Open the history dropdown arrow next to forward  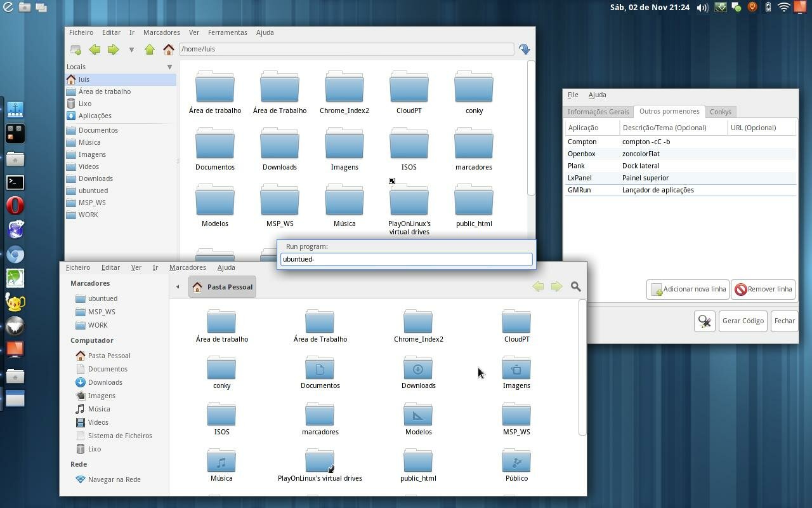click(x=131, y=50)
